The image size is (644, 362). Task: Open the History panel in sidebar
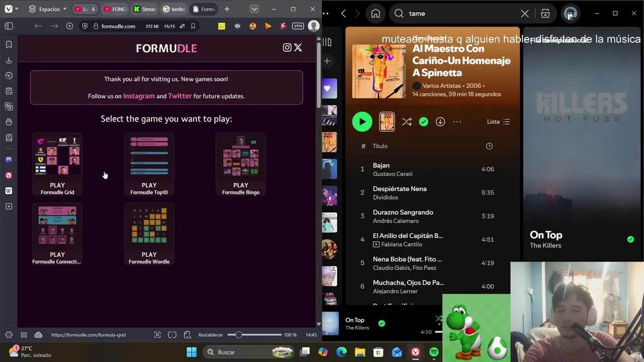(x=9, y=76)
